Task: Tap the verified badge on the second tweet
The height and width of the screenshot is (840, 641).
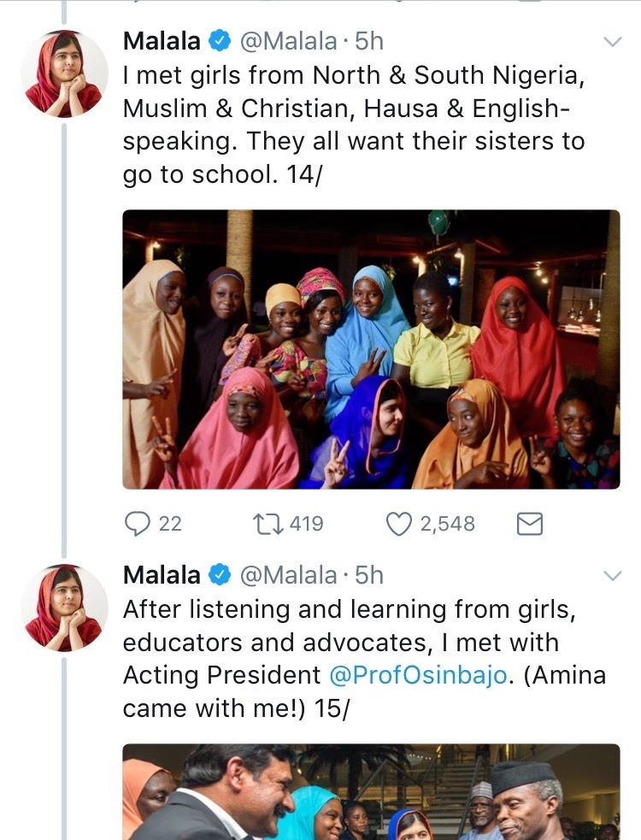Action: click(220, 575)
